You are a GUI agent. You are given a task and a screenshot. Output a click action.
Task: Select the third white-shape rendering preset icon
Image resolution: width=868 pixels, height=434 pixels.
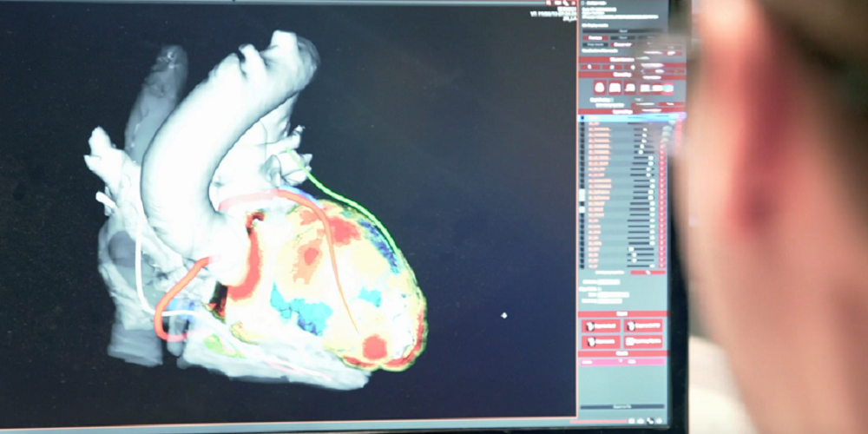pos(630,88)
